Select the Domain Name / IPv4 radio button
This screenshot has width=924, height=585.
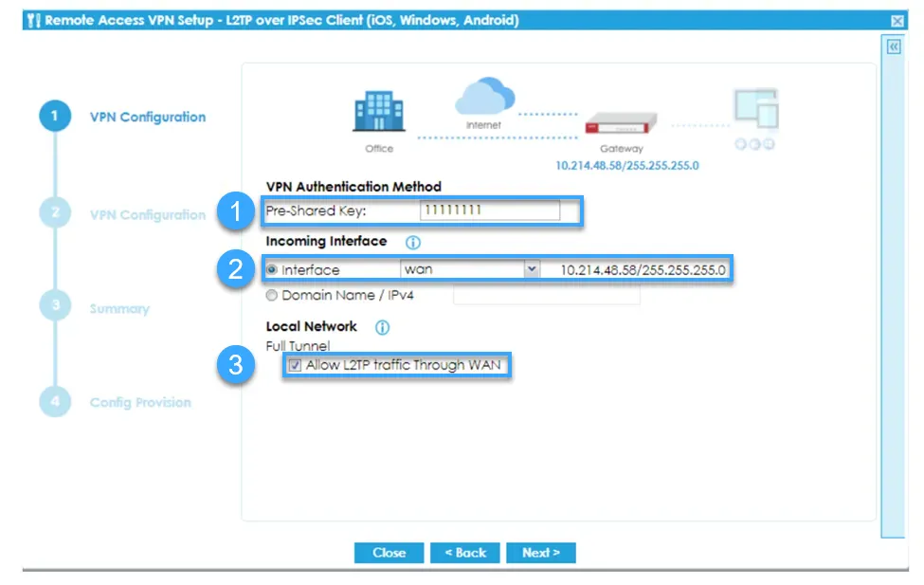coord(273,296)
